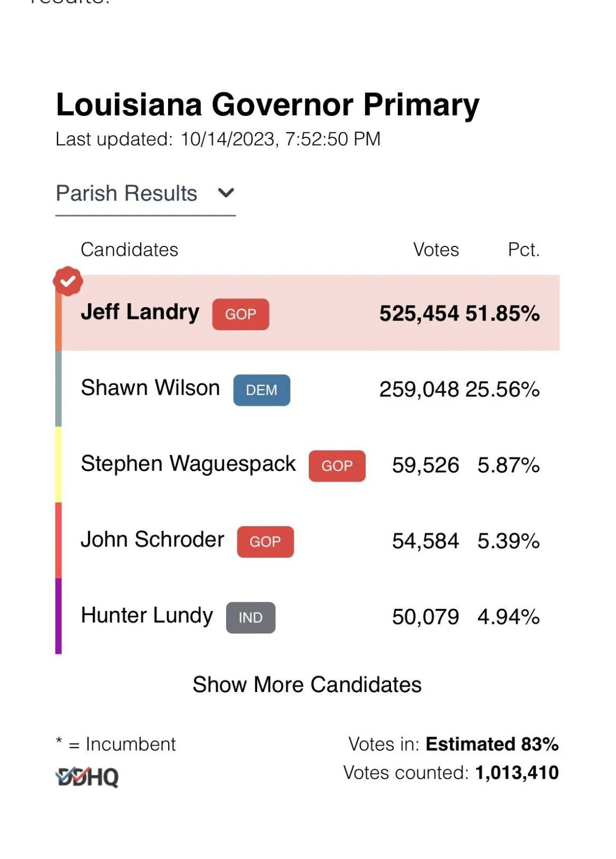Click Jeff Landry's GOP party badge

(x=241, y=314)
